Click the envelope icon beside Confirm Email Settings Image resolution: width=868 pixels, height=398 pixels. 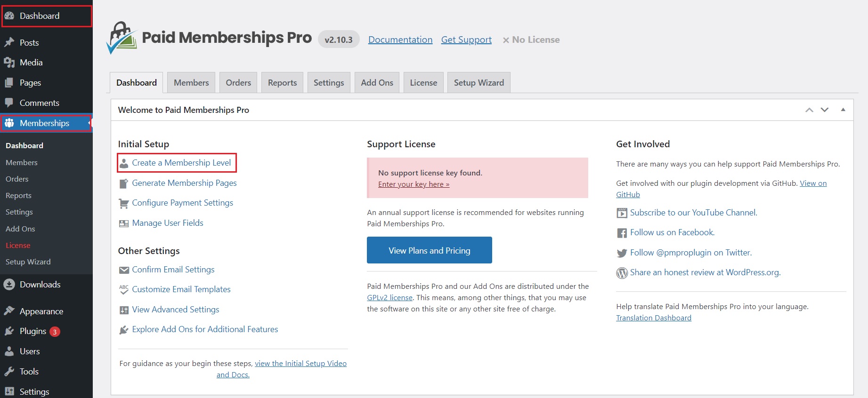coord(124,270)
